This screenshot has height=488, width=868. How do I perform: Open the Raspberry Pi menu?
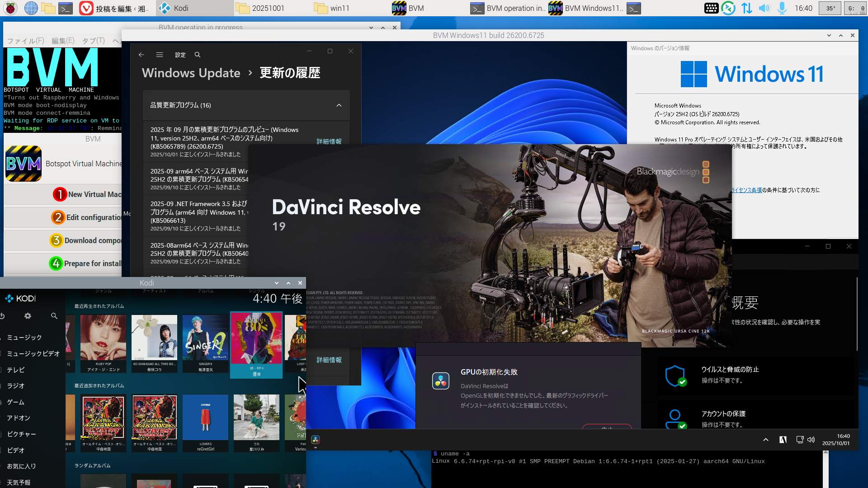(10, 8)
